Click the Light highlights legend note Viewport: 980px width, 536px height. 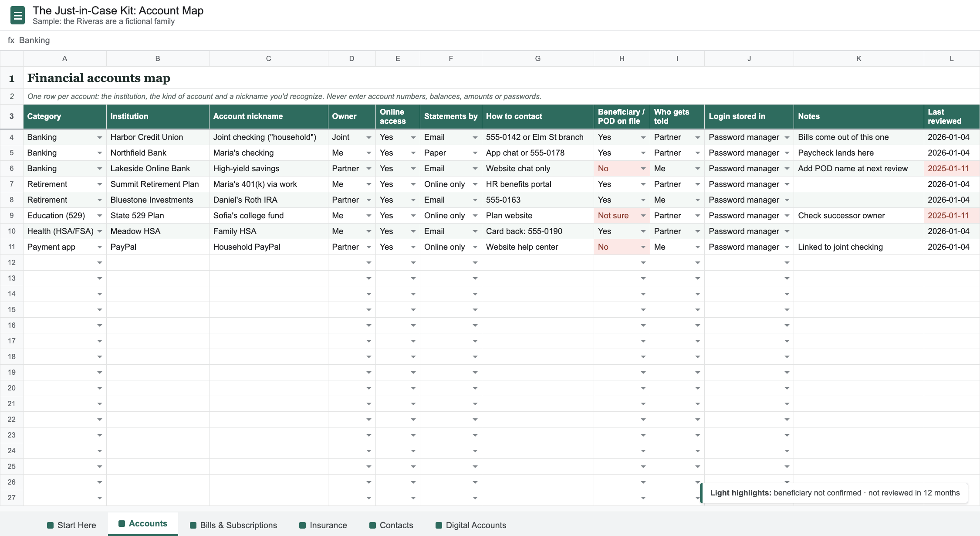[x=834, y=493]
